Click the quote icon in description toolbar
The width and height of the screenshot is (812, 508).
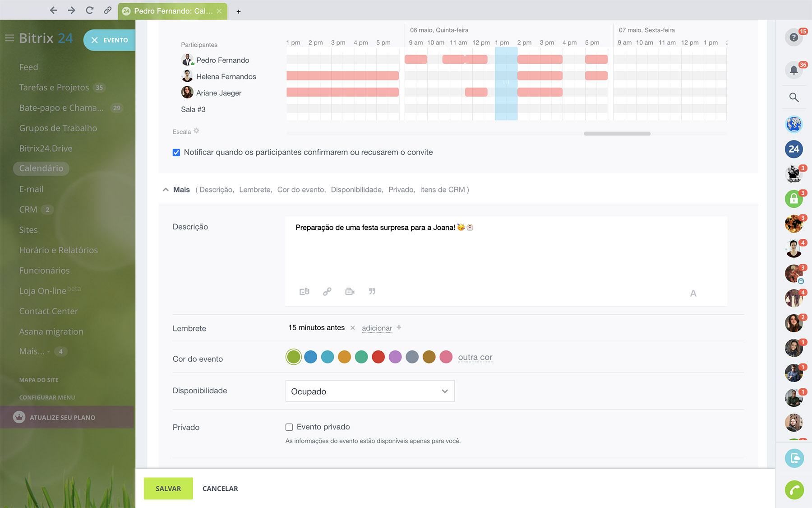[372, 292]
